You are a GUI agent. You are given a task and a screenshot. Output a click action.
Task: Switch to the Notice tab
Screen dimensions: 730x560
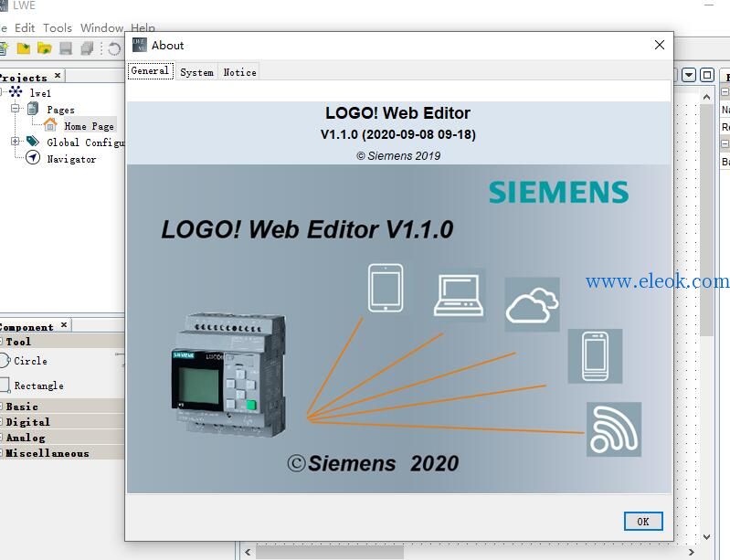[239, 72]
